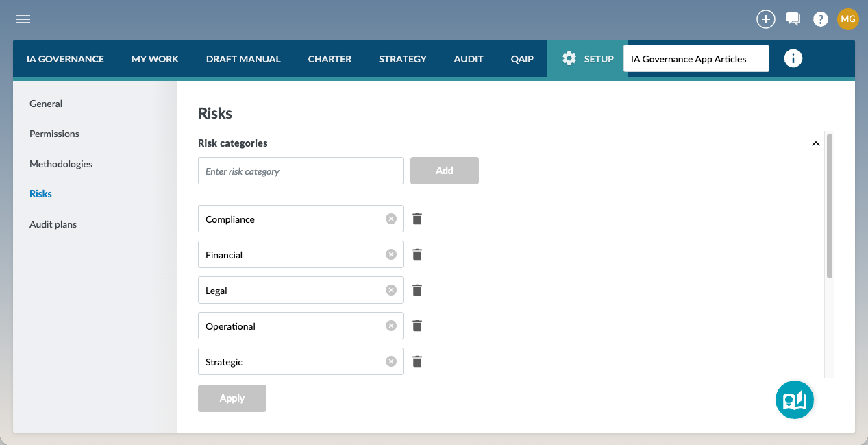Open the Audit tab
The width and height of the screenshot is (868, 445).
[469, 59]
